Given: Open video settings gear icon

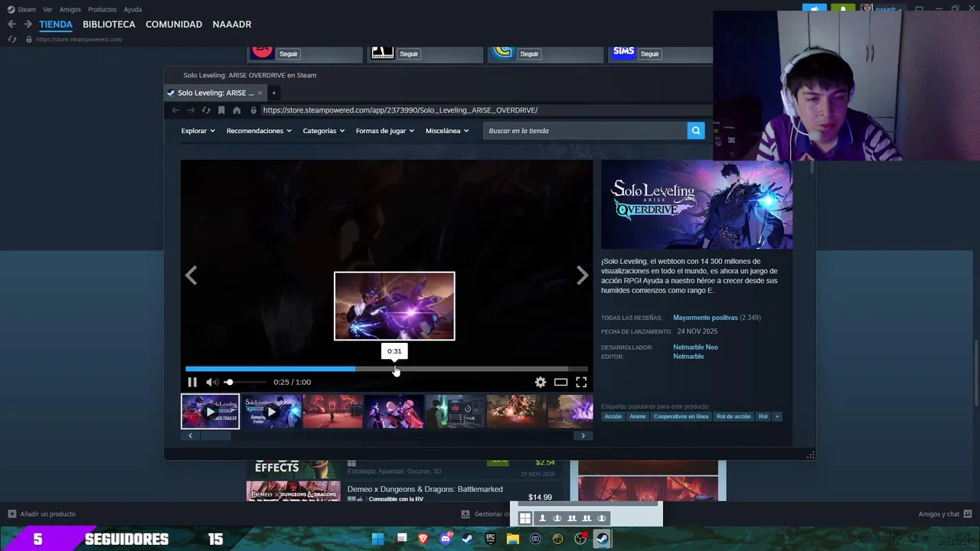Looking at the screenshot, I should coord(541,382).
